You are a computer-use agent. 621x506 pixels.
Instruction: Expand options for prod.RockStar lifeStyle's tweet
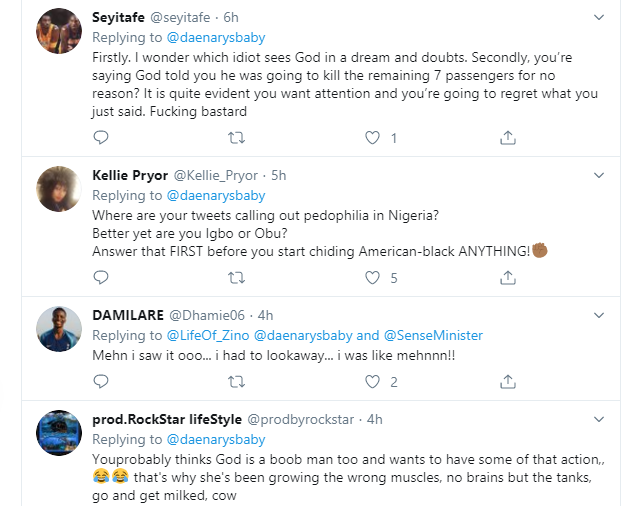pyautogui.click(x=598, y=418)
